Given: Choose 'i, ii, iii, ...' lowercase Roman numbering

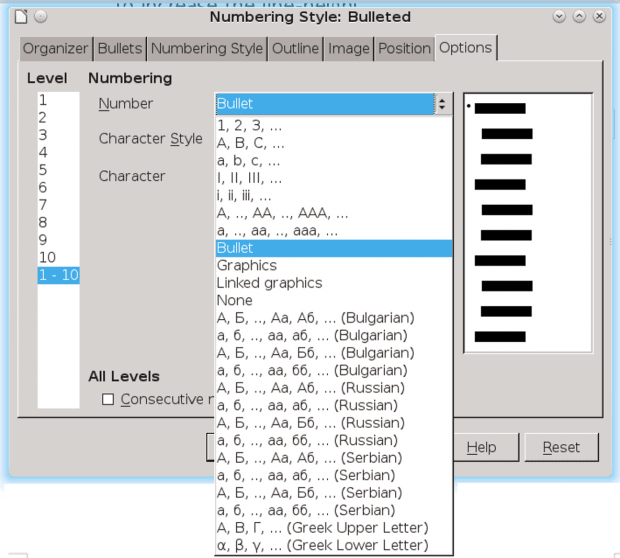Looking at the screenshot, I should click(x=334, y=196).
